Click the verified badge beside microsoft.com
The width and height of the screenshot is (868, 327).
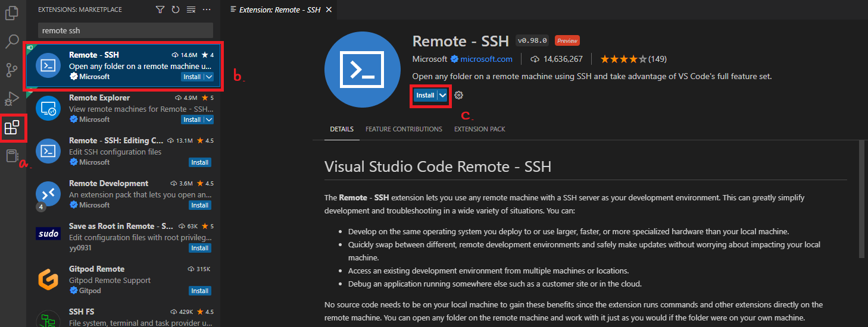click(x=454, y=59)
